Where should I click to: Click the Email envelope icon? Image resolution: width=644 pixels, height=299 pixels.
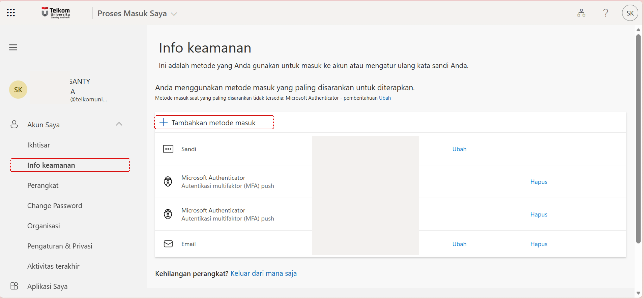[168, 244]
